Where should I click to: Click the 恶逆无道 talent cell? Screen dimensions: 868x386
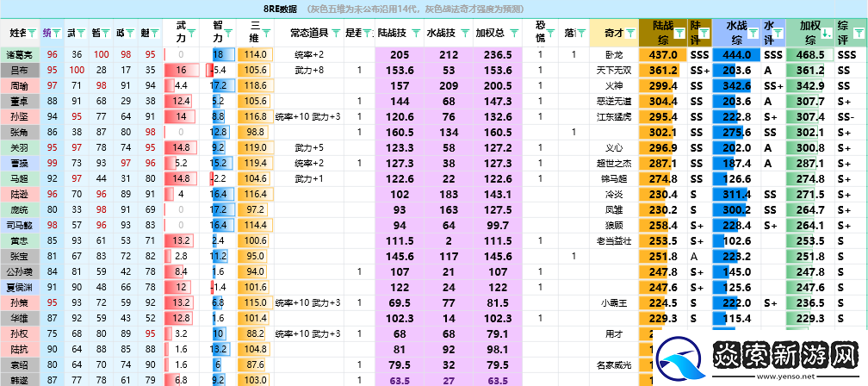(x=614, y=102)
